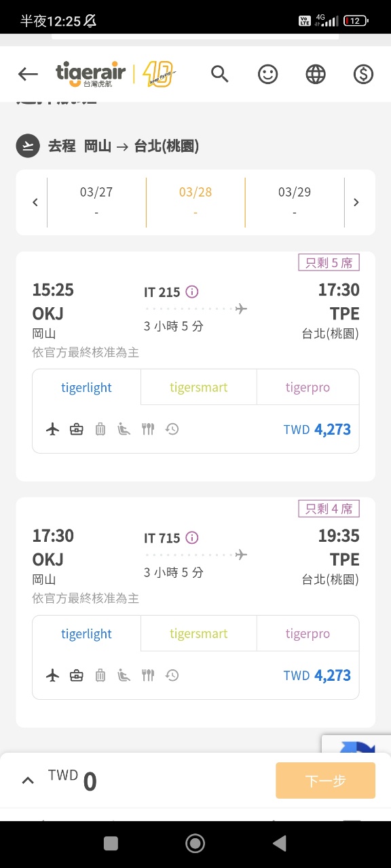Select the tigerpro tab for flight IT 215
The height and width of the screenshot is (868, 391).
point(308,388)
